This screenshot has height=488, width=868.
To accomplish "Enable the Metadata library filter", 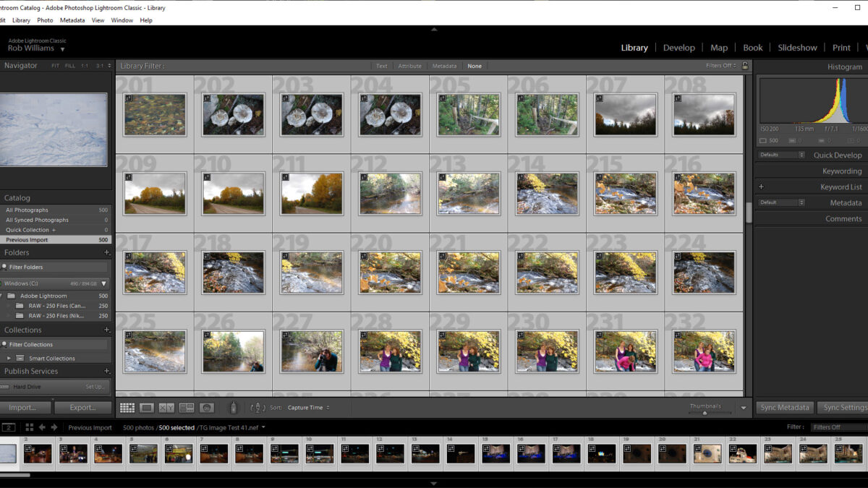I will [x=444, y=66].
